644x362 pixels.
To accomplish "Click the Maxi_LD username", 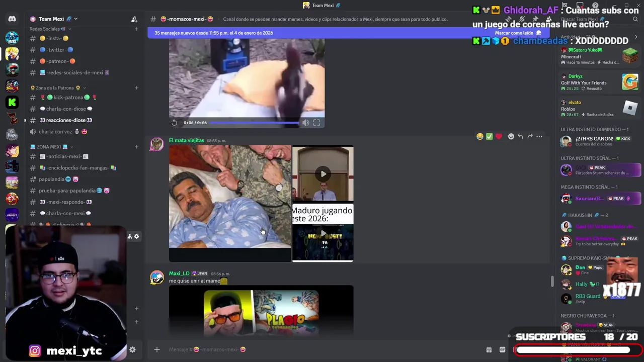I will pyautogui.click(x=179, y=274).
